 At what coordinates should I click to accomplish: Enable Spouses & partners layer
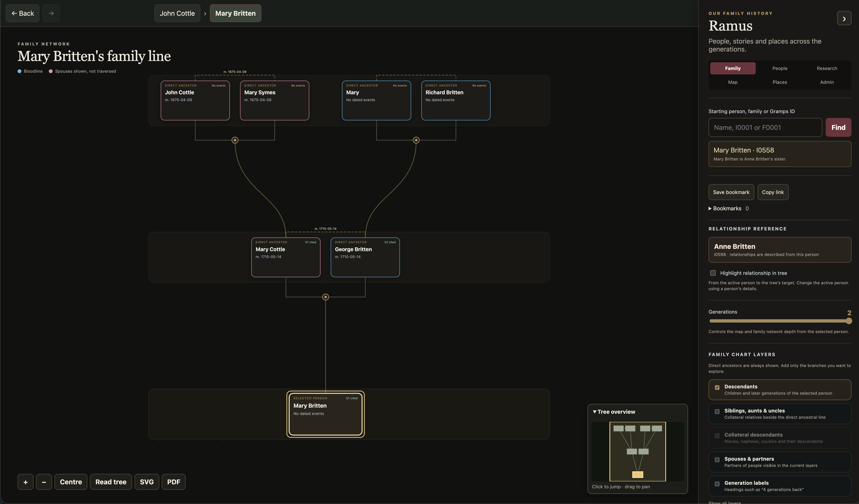[717, 460]
